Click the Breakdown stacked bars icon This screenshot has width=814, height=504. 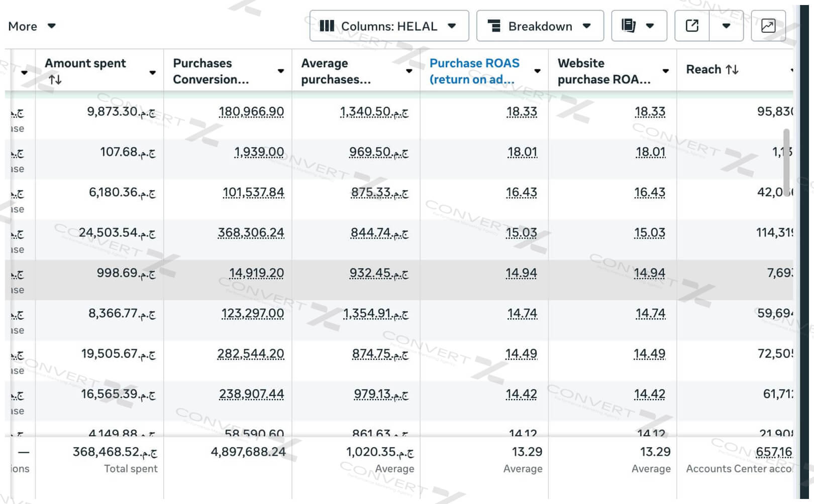tap(494, 26)
